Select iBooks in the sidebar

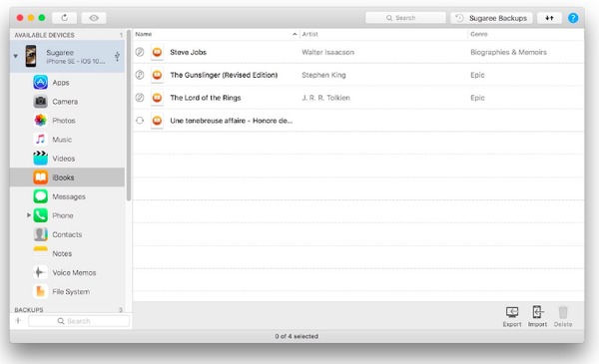coord(67,178)
